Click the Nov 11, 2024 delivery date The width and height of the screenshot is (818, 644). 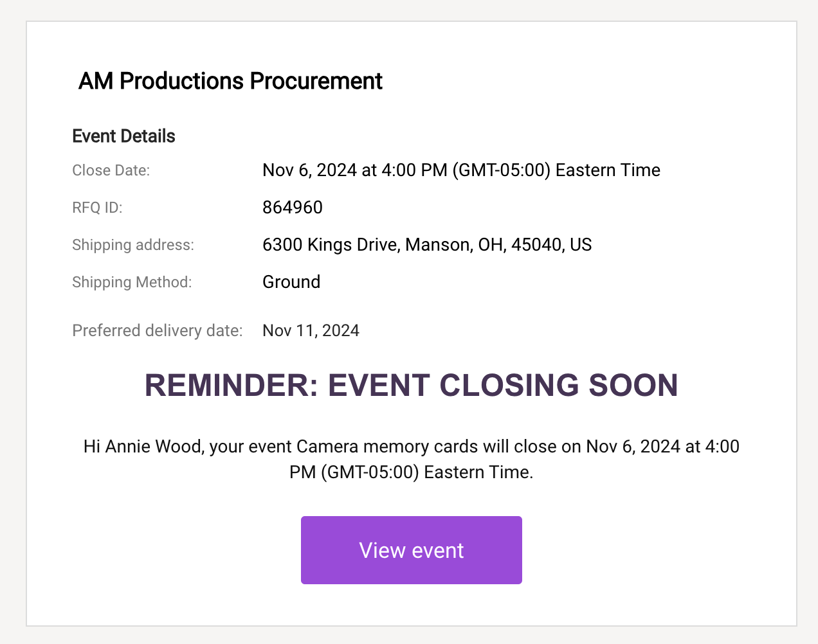311,330
